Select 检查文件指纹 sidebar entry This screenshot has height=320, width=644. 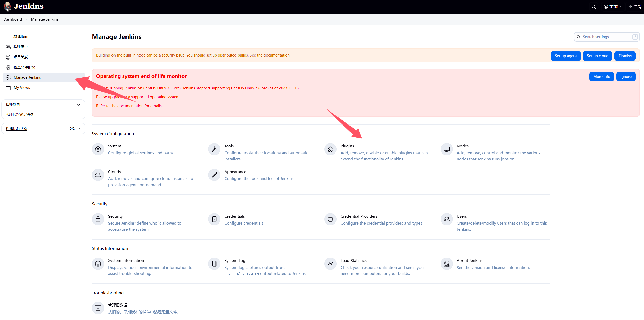[x=43, y=67]
